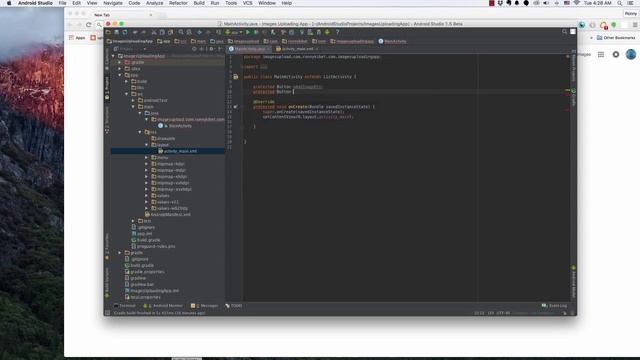Screen dimensions: 640x360
Task: Expand the test folder arrow
Action: click(x=133, y=221)
